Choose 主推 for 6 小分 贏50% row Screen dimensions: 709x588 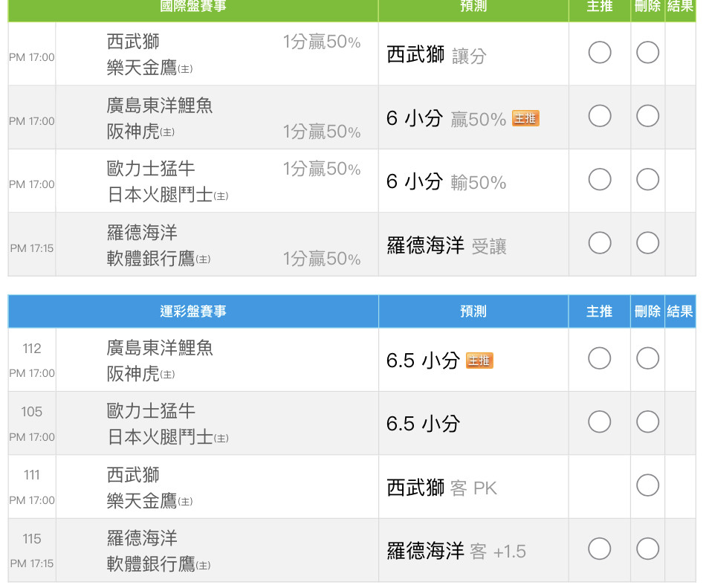pyautogui.click(x=599, y=116)
